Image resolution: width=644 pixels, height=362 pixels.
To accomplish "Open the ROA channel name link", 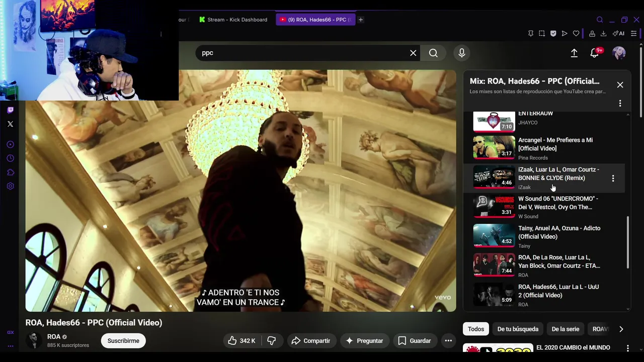I will point(54,337).
